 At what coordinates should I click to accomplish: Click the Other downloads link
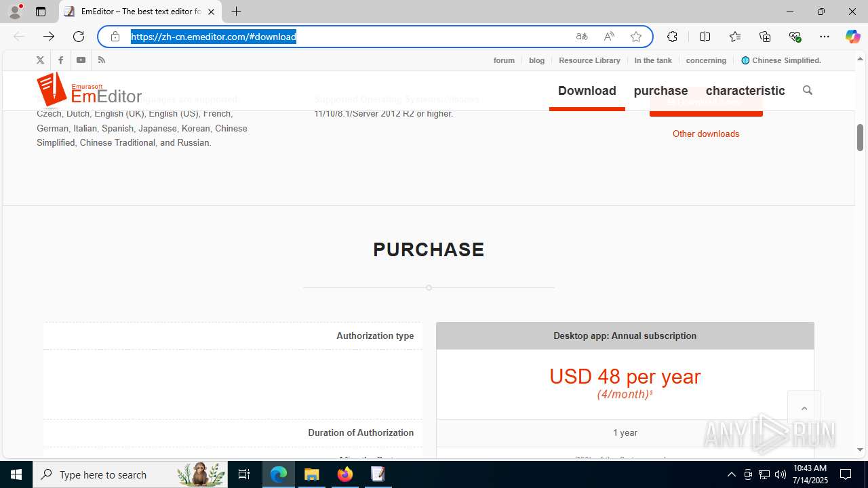pyautogui.click(x=706, y=134)
